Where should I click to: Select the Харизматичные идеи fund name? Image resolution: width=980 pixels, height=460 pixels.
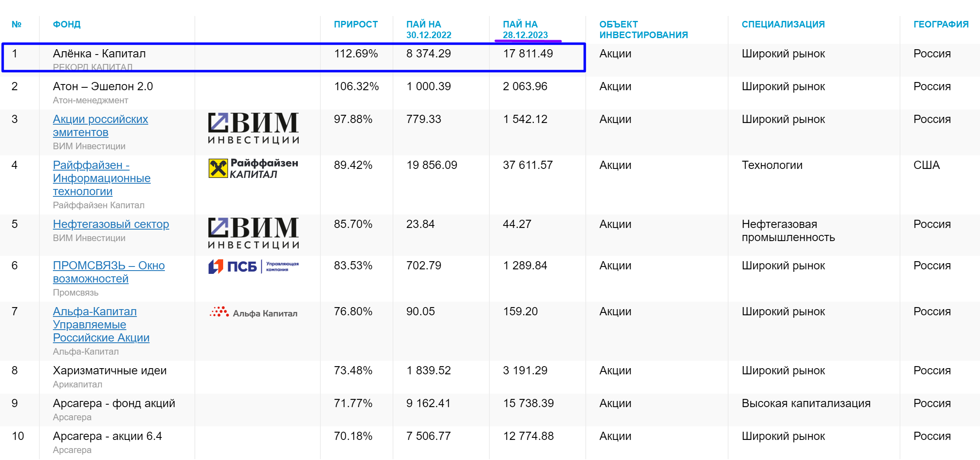pyautogui.click(x=110, y=371)
